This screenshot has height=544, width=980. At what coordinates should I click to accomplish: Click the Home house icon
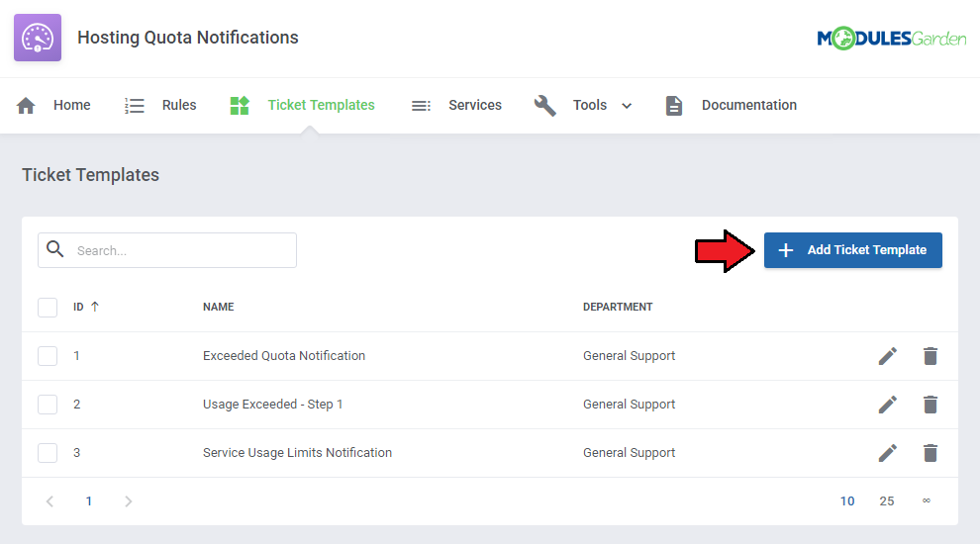[x=26, y=106]
